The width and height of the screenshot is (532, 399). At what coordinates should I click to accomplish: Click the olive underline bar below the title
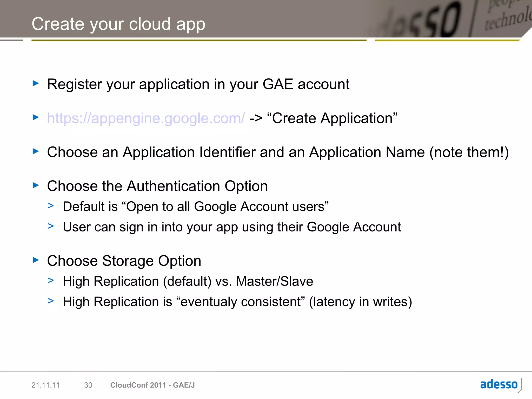[x=199, y=41]
